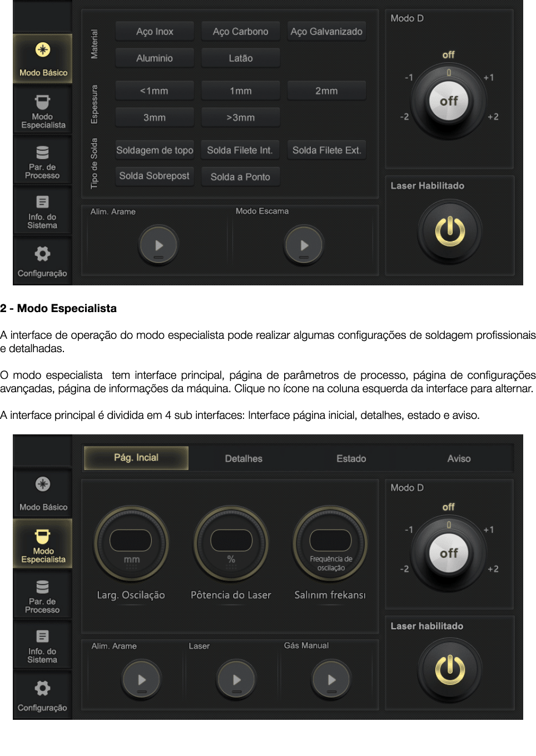The height and width of the screenshot is (756, 536).
Task: Select 2mm thickness
Action: [326, 90]
